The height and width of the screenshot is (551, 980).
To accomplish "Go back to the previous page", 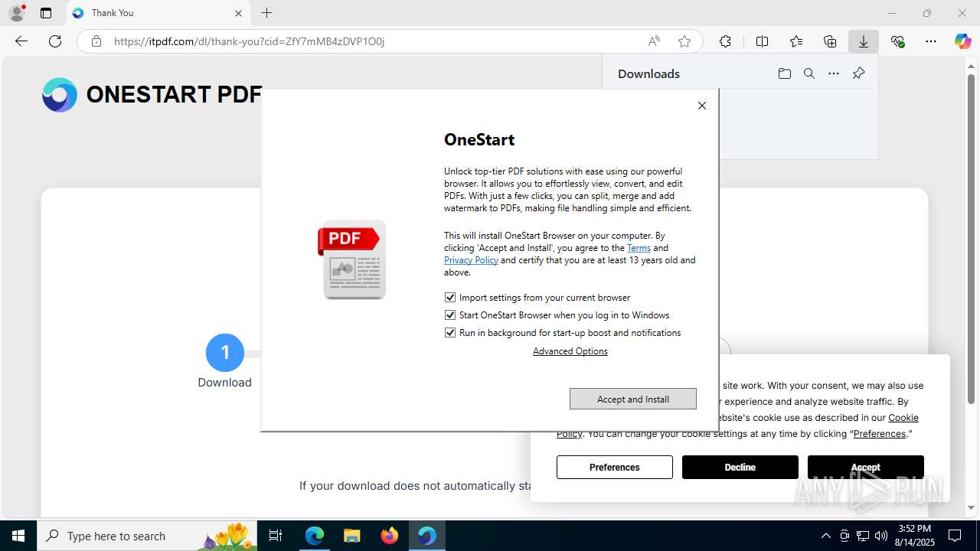I will pos(21,41).
